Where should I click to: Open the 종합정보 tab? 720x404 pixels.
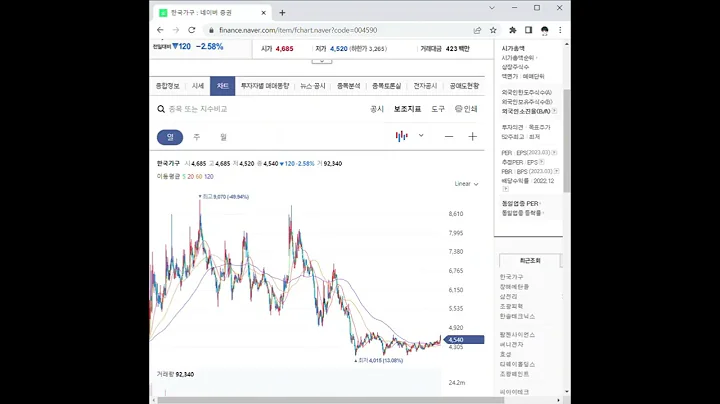click(x=167, y=86)
